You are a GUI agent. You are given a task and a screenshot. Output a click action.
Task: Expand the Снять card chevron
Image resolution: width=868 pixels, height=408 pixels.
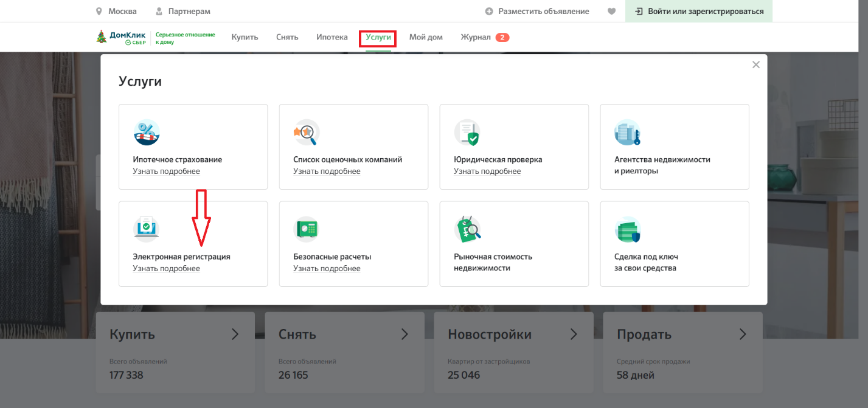(404, 334)
